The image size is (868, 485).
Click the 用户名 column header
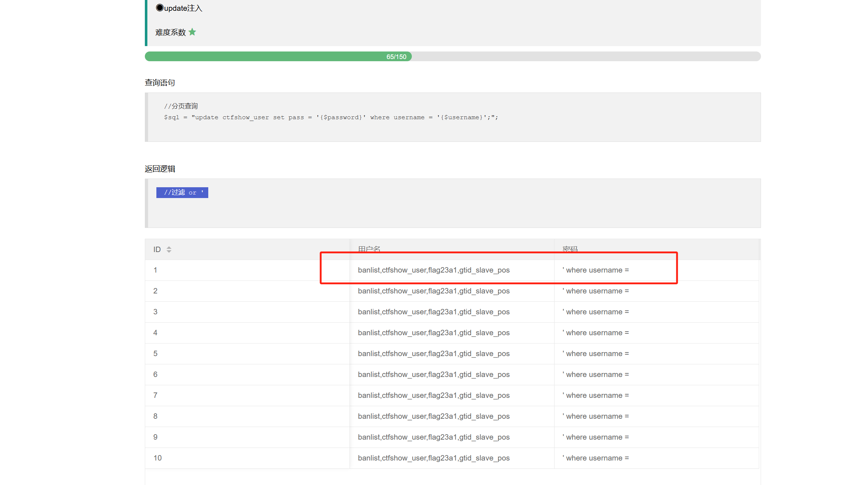point(369,249)
